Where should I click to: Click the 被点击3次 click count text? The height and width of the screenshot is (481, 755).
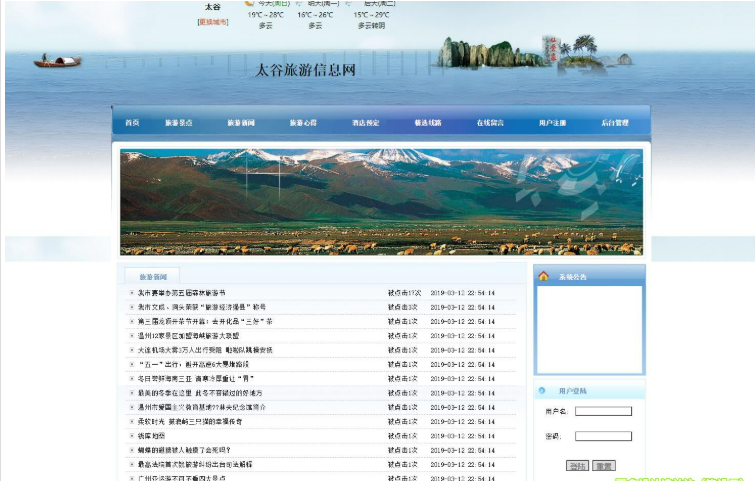(x=403, y=307)
